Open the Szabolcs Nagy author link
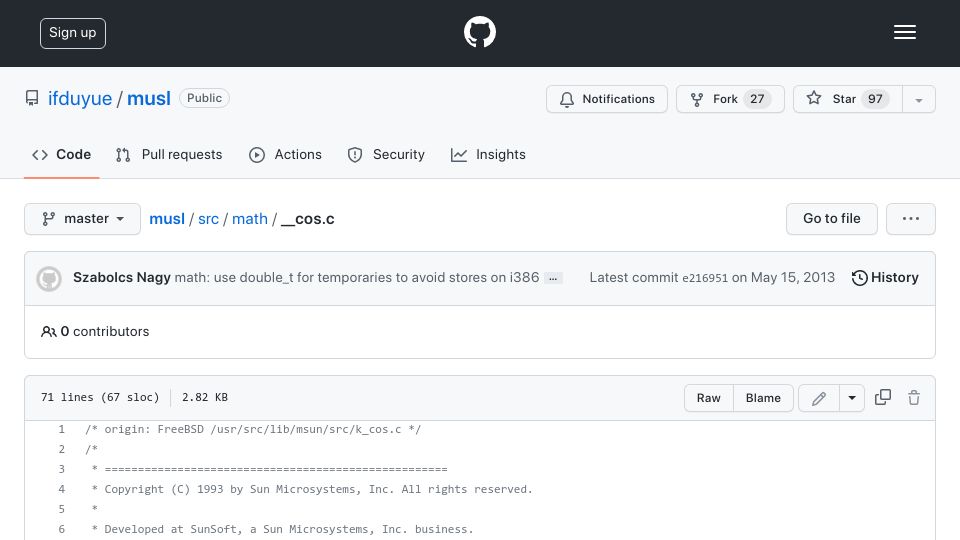Image resolution: width=960 pixels, height=540 pixels. click(x=122, y=277)
